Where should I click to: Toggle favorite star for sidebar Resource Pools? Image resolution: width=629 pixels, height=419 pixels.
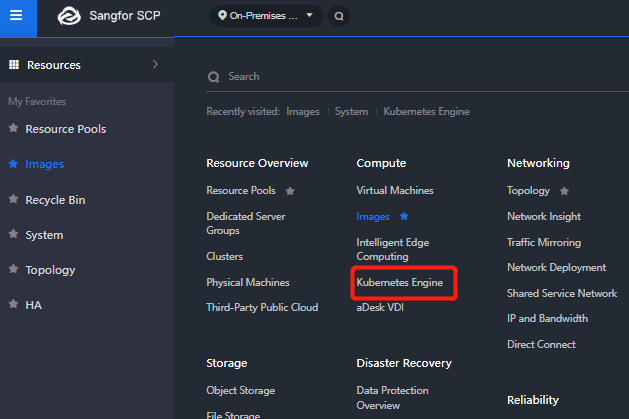pos(13,128)
